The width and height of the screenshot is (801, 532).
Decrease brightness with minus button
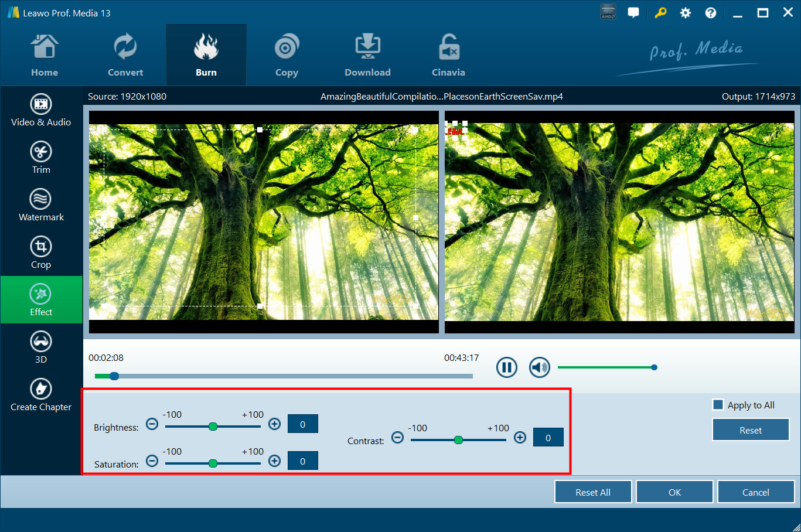point(152,424)
